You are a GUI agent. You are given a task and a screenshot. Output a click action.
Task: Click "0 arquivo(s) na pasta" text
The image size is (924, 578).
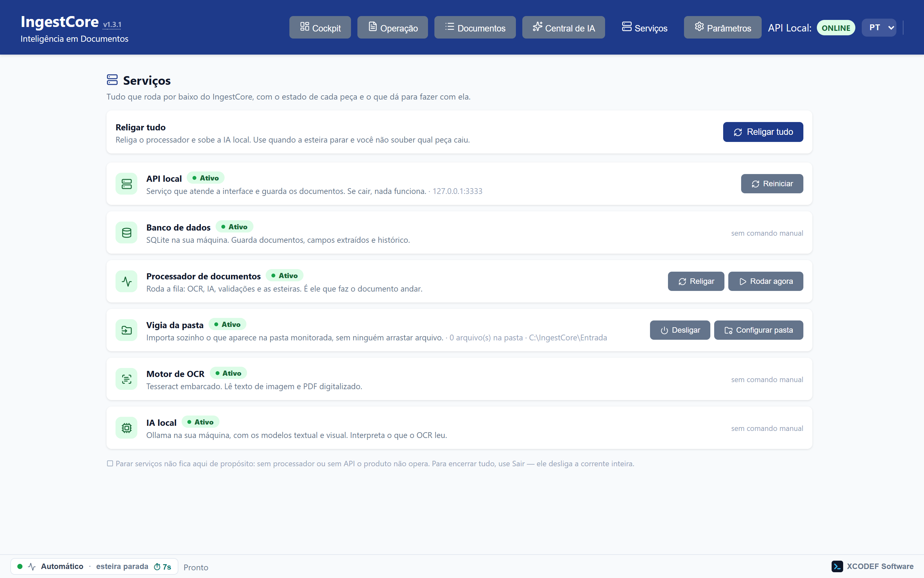pyautogui.click(x=486, y=337)
